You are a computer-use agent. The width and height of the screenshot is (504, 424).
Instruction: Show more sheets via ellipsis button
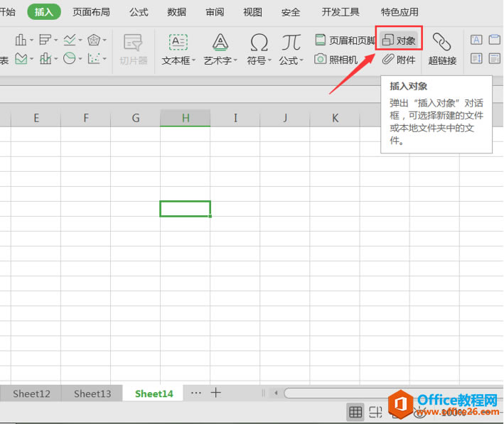(196, 393)
